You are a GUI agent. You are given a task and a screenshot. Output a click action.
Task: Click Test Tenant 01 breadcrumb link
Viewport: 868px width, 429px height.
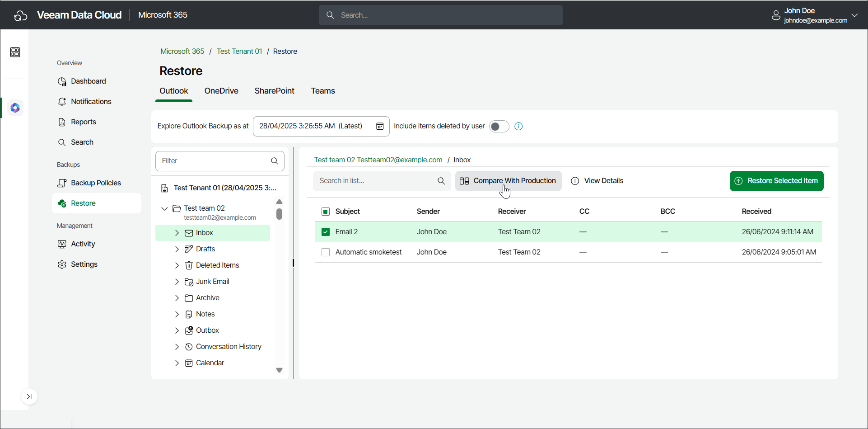pos(239,52)
